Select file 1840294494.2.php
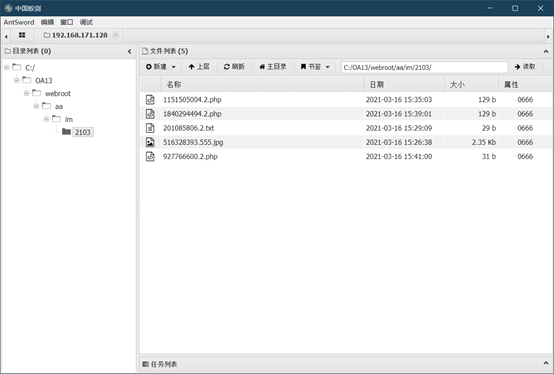The image size is (554, 374). tap(192, 114)
